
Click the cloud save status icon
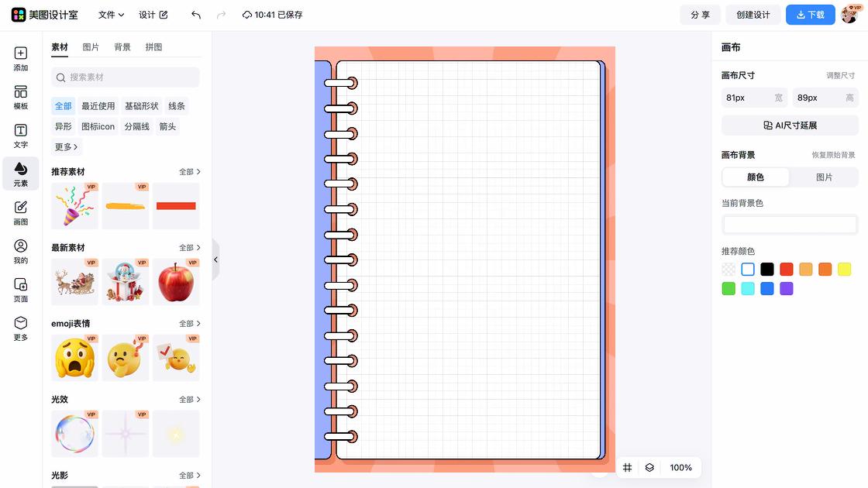(247, 15)
